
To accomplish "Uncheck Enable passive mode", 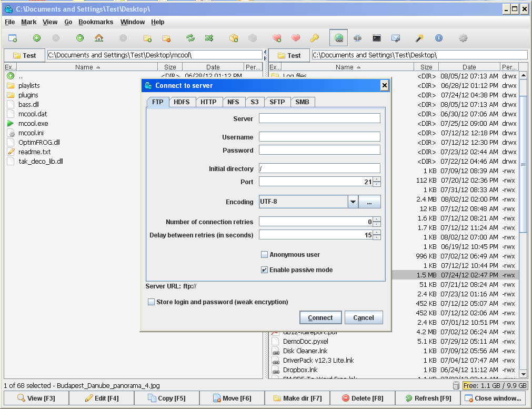I will (265, 270).
